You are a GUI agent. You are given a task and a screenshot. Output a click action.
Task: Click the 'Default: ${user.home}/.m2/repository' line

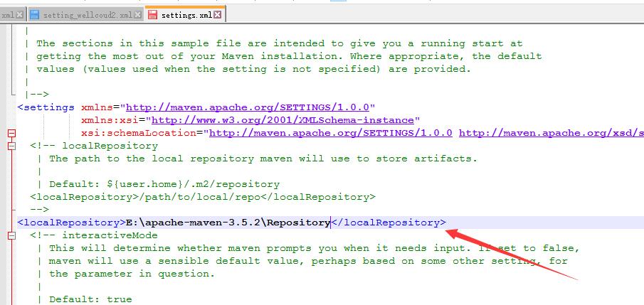(x=158, y=184)
